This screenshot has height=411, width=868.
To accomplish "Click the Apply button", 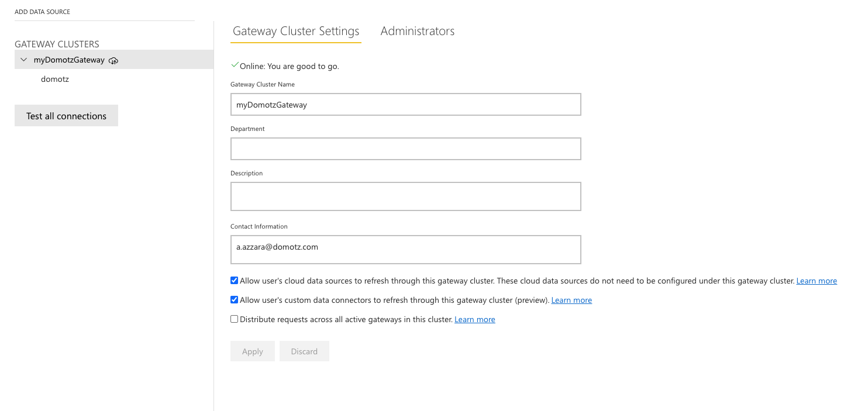I will (x=253, y=351).
